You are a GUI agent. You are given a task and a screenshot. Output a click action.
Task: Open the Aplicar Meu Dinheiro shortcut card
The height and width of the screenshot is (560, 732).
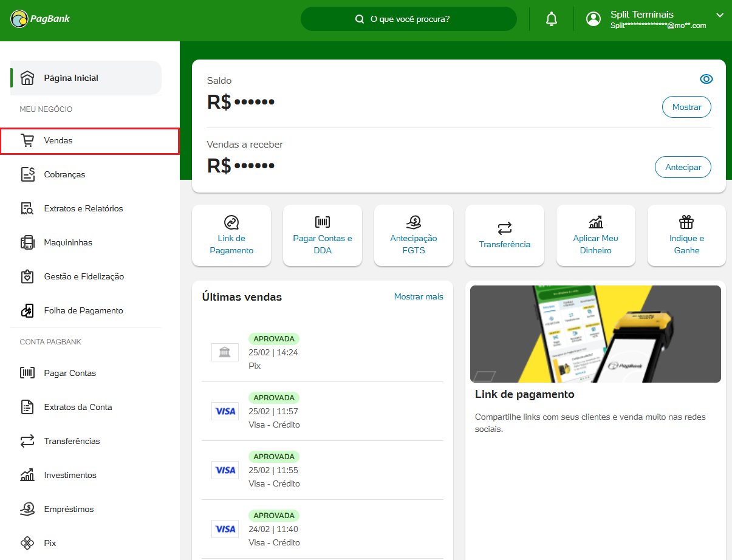point(596,236)
